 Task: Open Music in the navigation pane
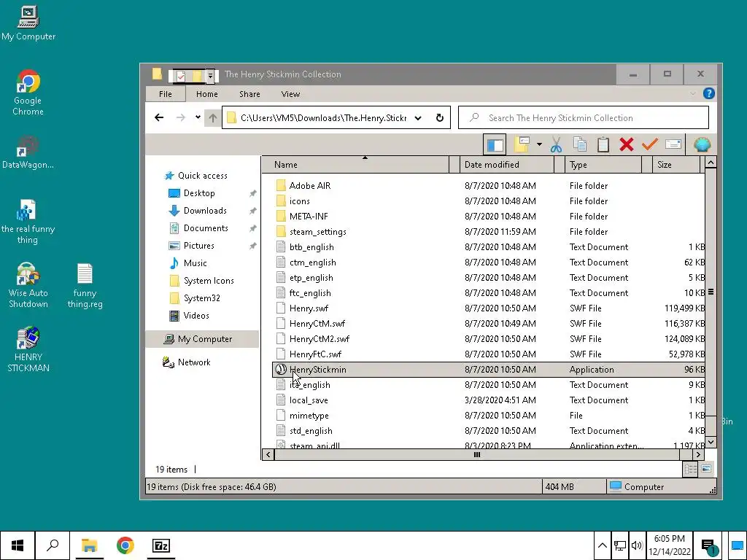point(196,262)
